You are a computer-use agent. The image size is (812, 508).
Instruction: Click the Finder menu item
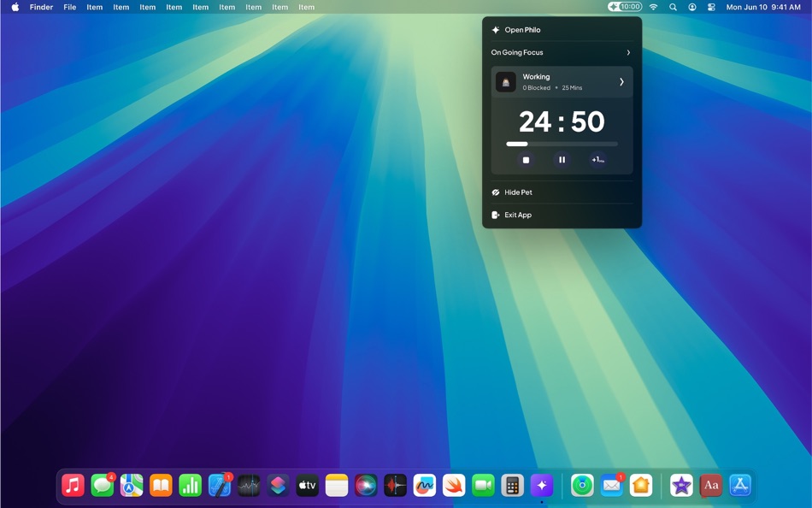click(x=40, y=7)
